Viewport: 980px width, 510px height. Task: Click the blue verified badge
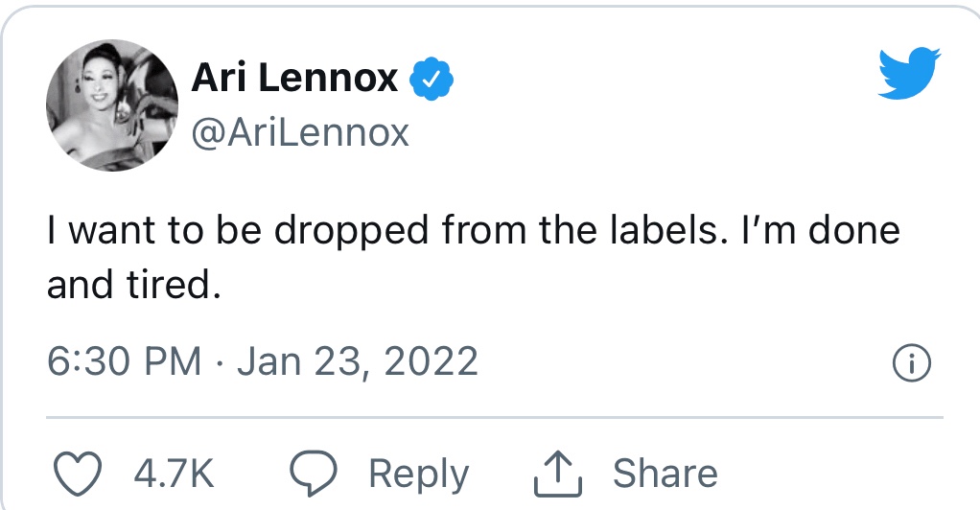432,80
